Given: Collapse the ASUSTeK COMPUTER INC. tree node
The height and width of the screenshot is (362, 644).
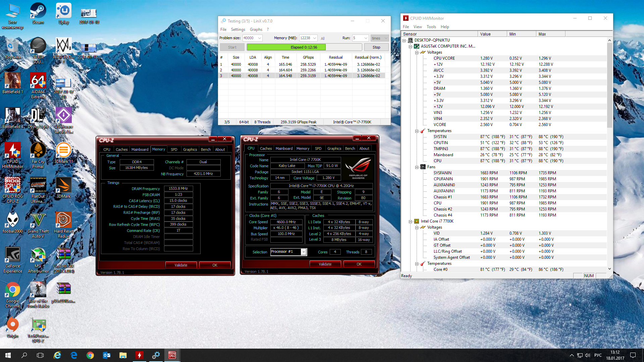Looking at the screenshot, I should pos(410,47).
